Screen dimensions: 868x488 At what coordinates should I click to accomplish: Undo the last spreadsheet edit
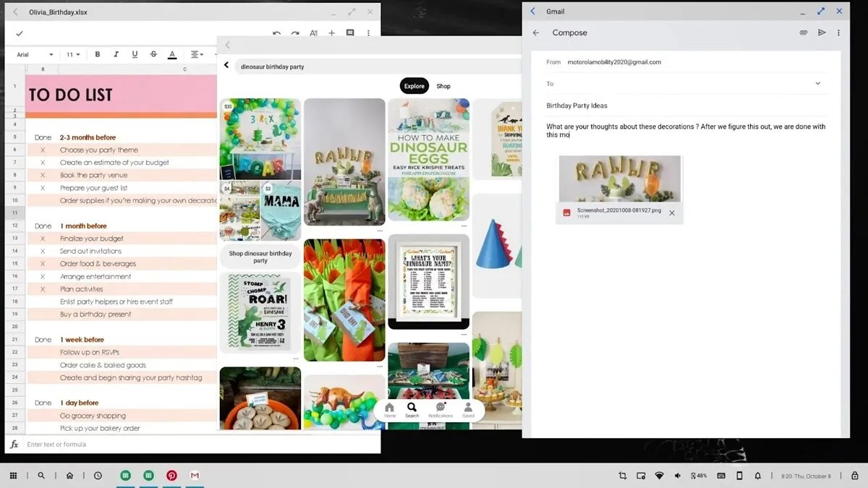[x=276, y=33]
